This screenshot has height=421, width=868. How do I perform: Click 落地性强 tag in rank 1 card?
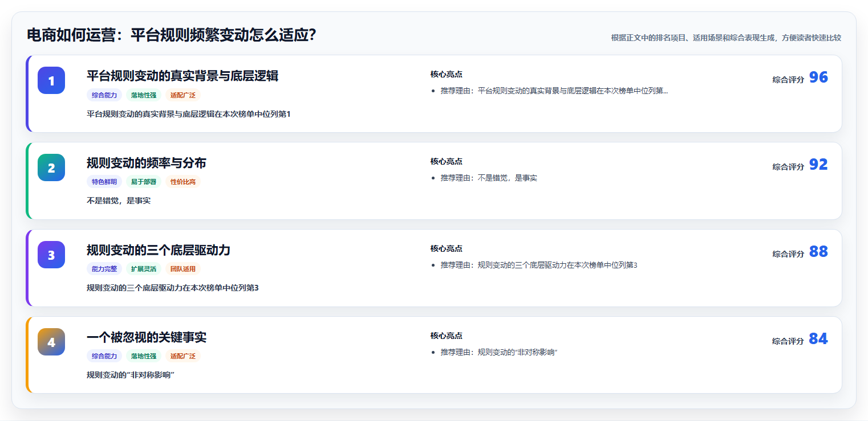pos(144,95)
